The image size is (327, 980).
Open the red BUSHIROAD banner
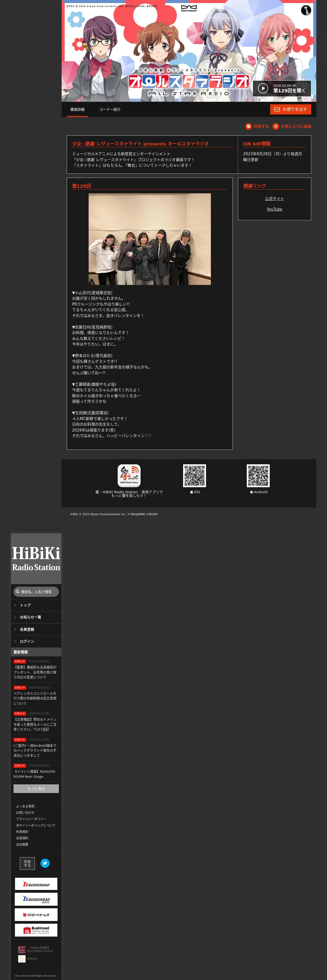[x=36, y=884]
